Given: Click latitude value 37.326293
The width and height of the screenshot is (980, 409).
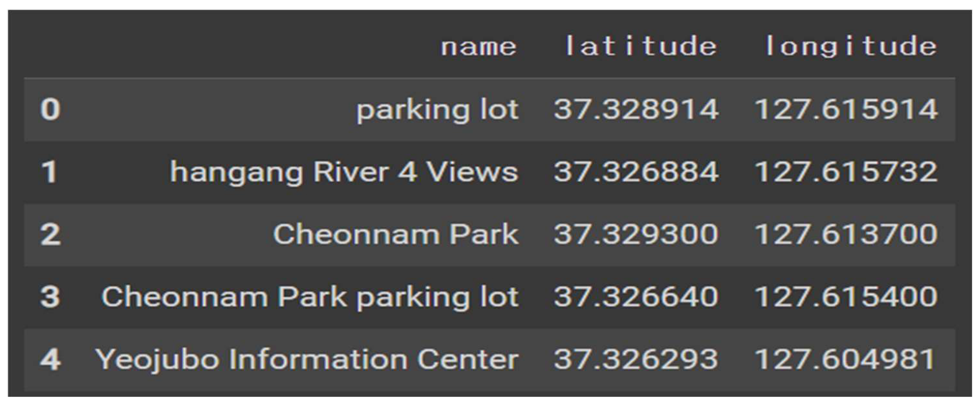Looking at the screenshot, I should coord(636,359).
